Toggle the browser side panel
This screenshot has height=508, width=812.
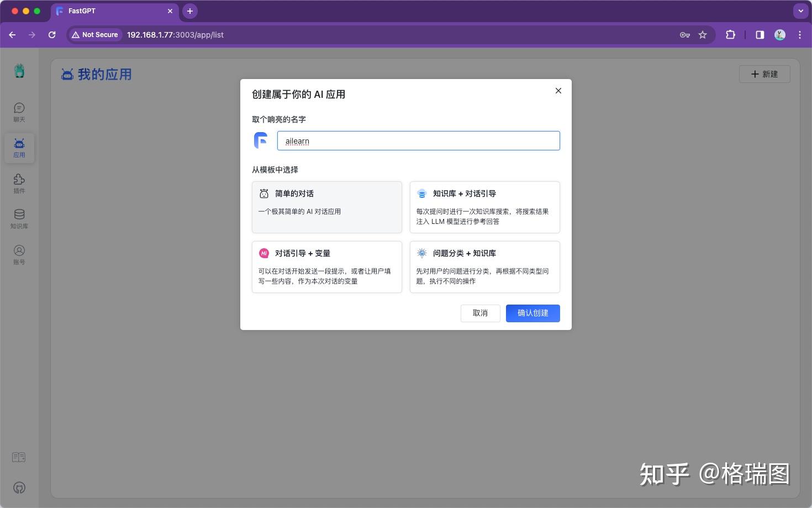click(760, 34)
